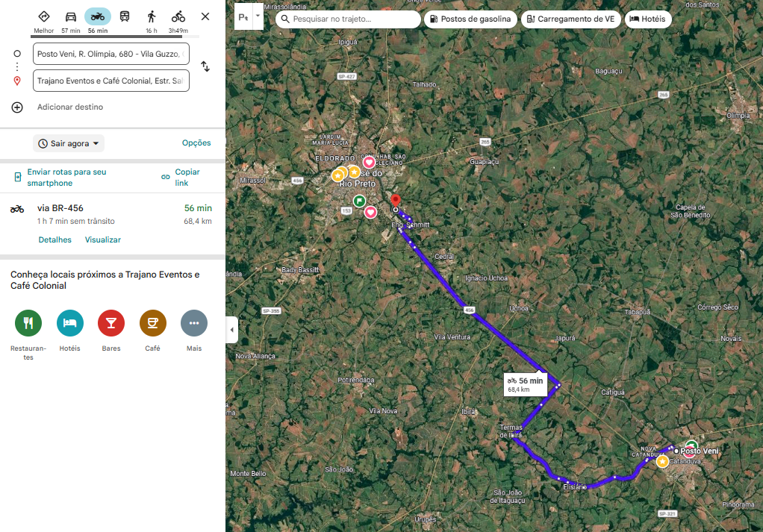Select the transit travel mode
Viewport: 763px width, 532px height.
click(x=124, y=17)
